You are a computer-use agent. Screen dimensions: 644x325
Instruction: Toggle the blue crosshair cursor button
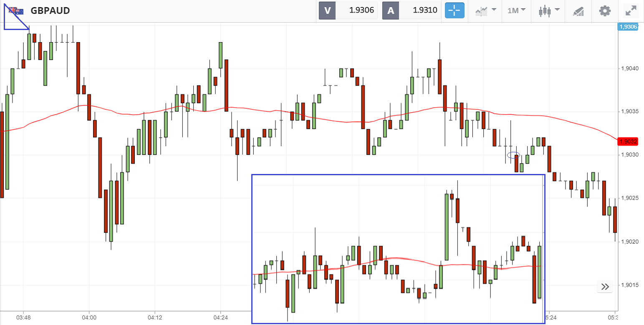455,10
